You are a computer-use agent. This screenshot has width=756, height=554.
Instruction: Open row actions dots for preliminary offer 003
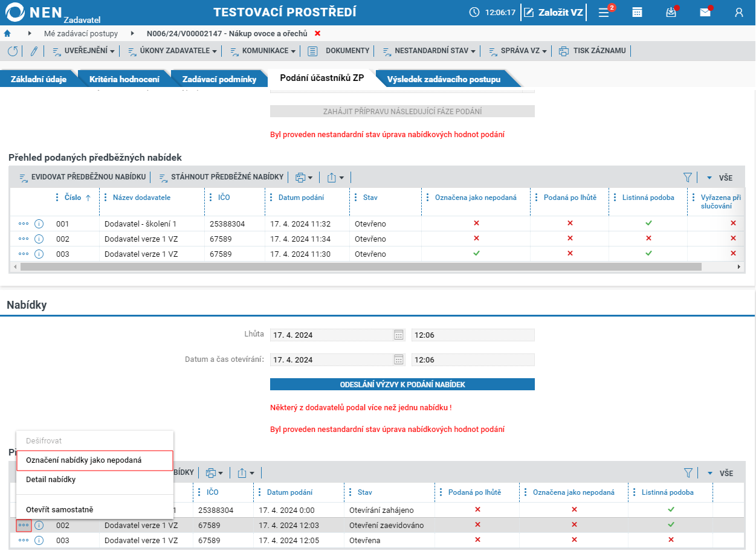(24, 254)
